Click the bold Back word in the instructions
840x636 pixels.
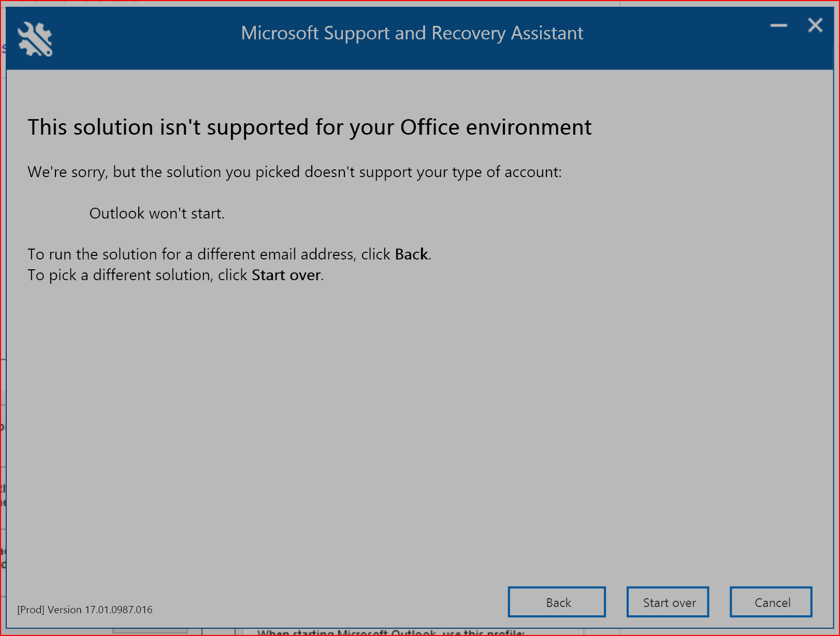click(411, 254)
